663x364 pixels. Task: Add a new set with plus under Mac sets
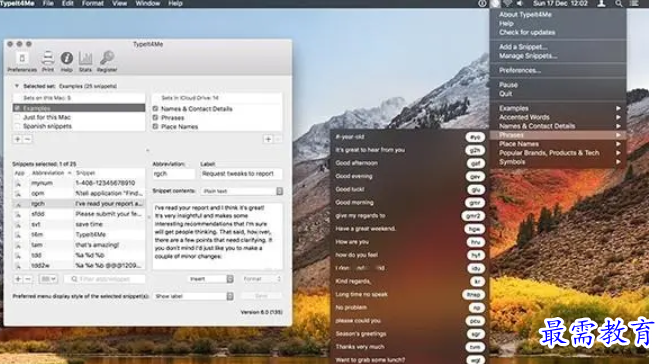[18, 139]
